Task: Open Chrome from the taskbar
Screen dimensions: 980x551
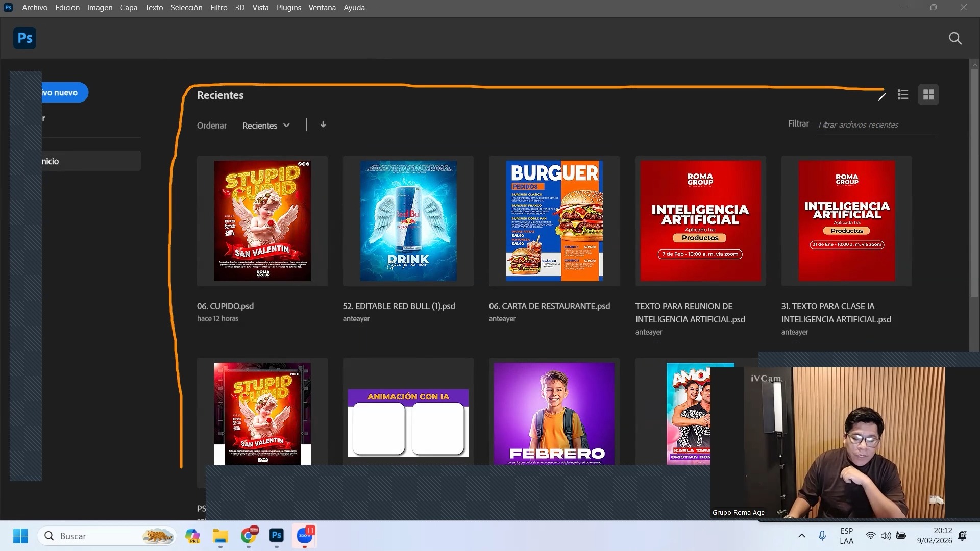Action: pos(249,536)
